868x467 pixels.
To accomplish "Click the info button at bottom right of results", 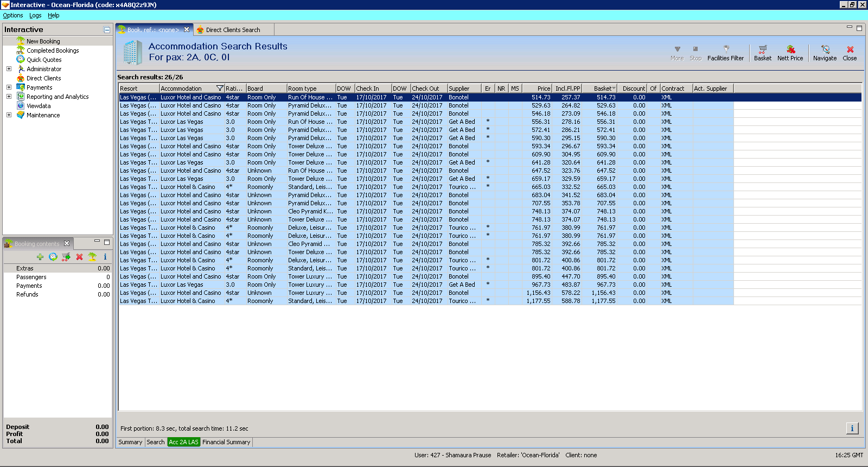I will tap(852, 428).
